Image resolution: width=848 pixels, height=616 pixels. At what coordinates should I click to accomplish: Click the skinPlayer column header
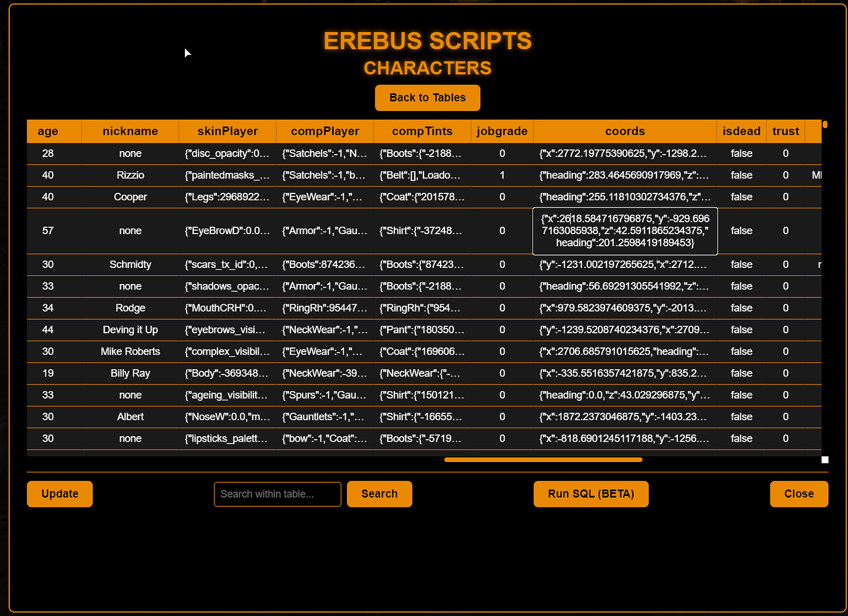[227, 131]
